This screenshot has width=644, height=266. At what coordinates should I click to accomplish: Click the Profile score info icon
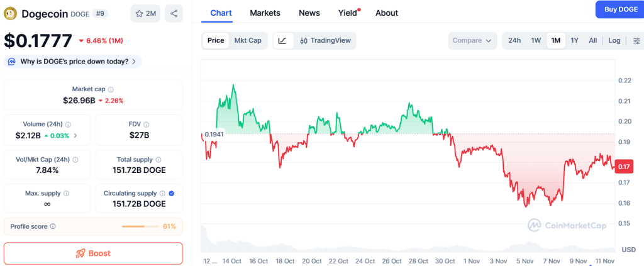point(53,226)
